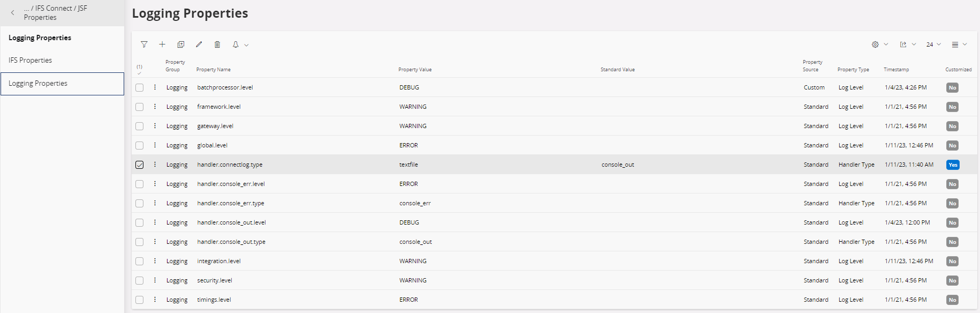980x313 pixels.
Task: Sort by the Property Name column header
Action: pyautogui.click(x=214, y=70)
